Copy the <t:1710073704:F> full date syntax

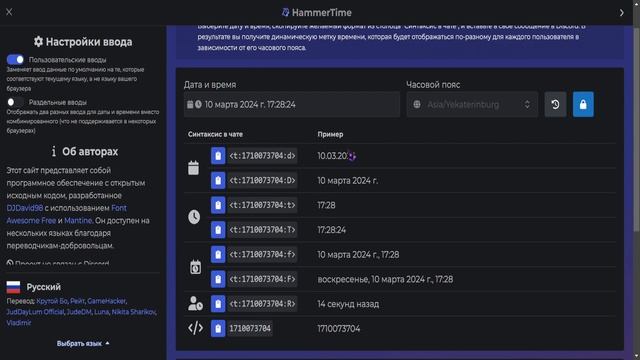[218, 279]
